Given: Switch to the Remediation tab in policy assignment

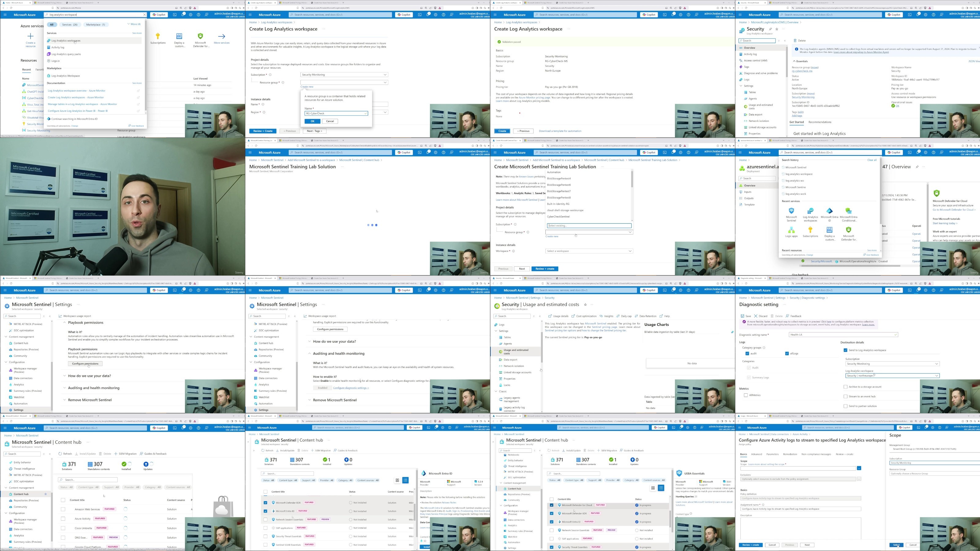Looking at the screenshot, I should click(790, 454).
